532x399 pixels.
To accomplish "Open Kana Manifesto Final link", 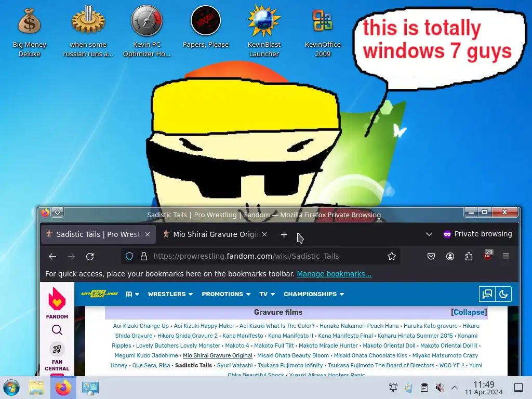I will [345, 336].
